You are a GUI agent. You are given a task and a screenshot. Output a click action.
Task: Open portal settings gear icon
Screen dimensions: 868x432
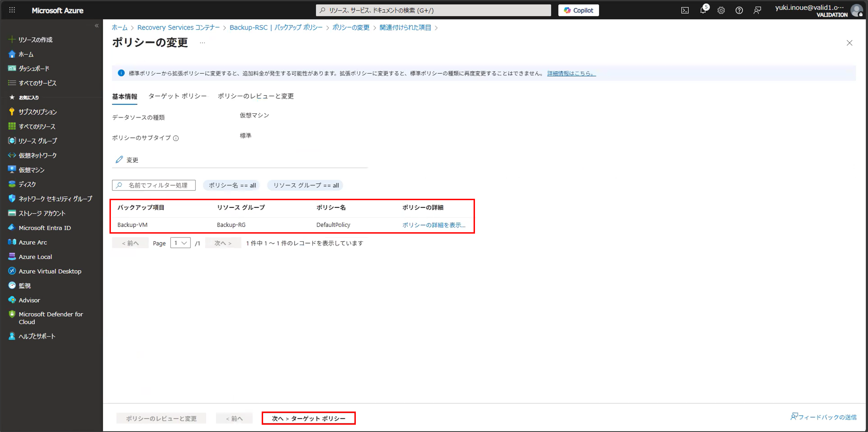point(721,10)
